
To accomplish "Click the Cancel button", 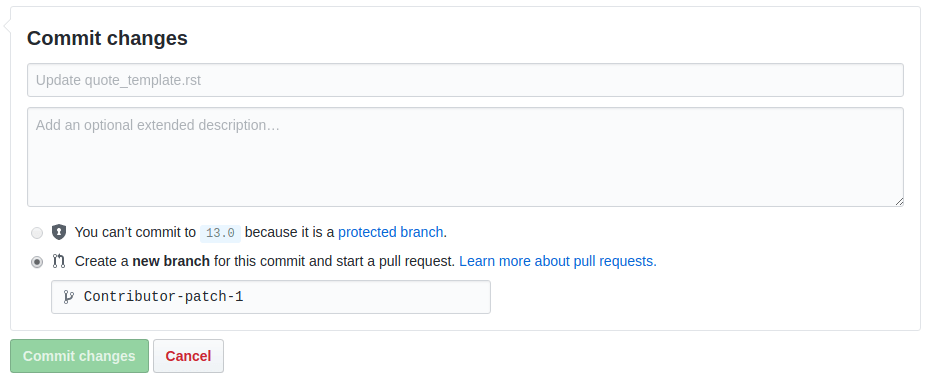I will coord(188,356).
